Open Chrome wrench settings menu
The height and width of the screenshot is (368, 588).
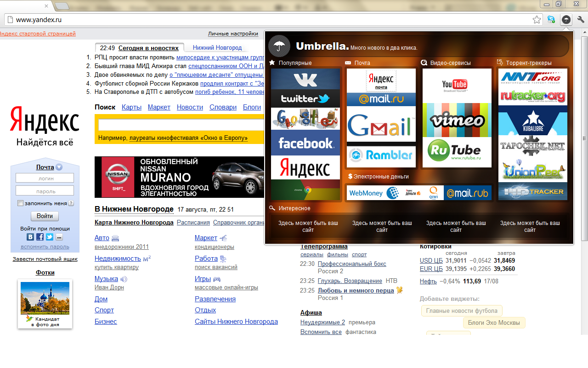tap(581, 19)
